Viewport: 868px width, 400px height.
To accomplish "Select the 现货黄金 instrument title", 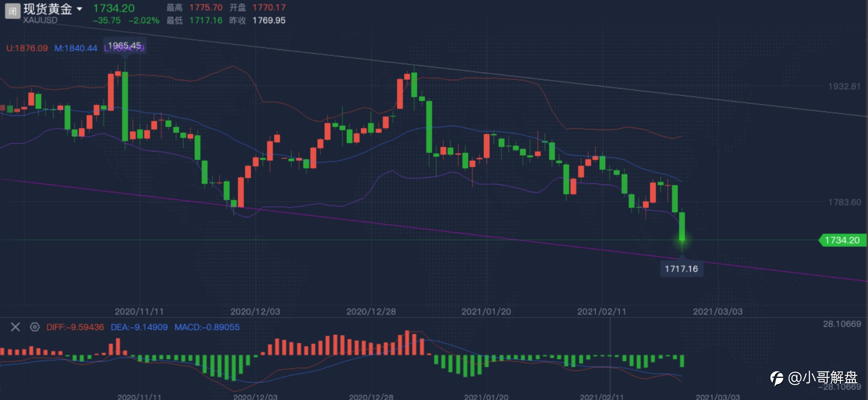I will pos(48,8).
